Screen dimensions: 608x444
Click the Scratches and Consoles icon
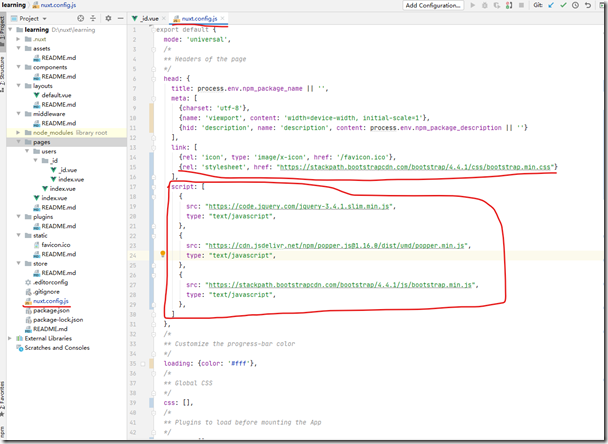(20, 348)
